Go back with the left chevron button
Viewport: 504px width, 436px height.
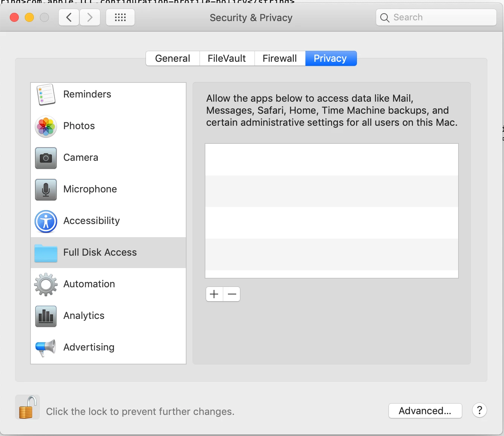[69, 17]
